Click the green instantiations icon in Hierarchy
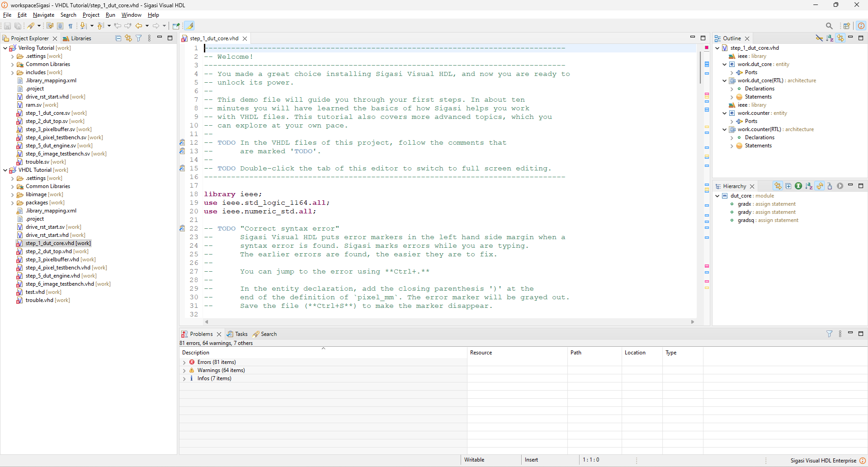 [798, 186]
